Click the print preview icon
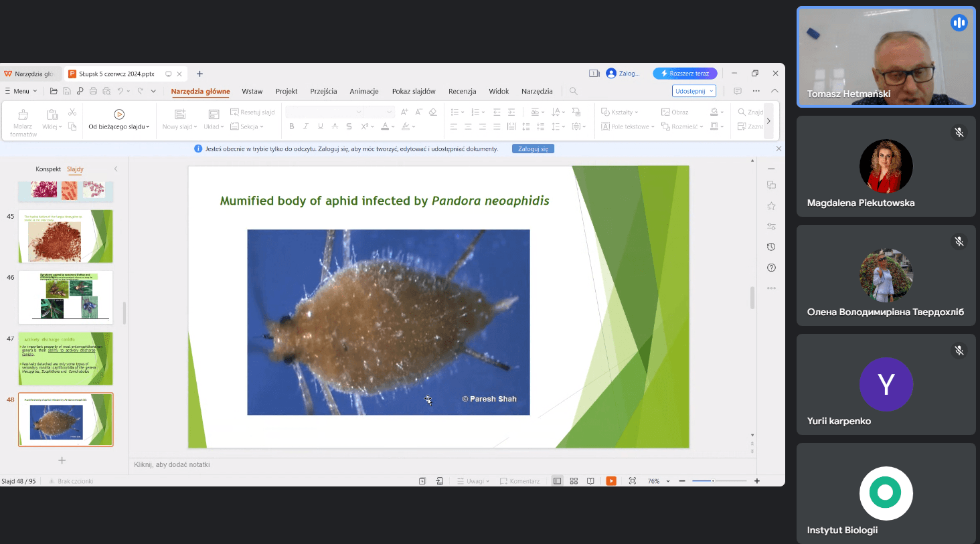Image resolution: width=980 pixels, height=544 pixels. [x=106, y=91]
